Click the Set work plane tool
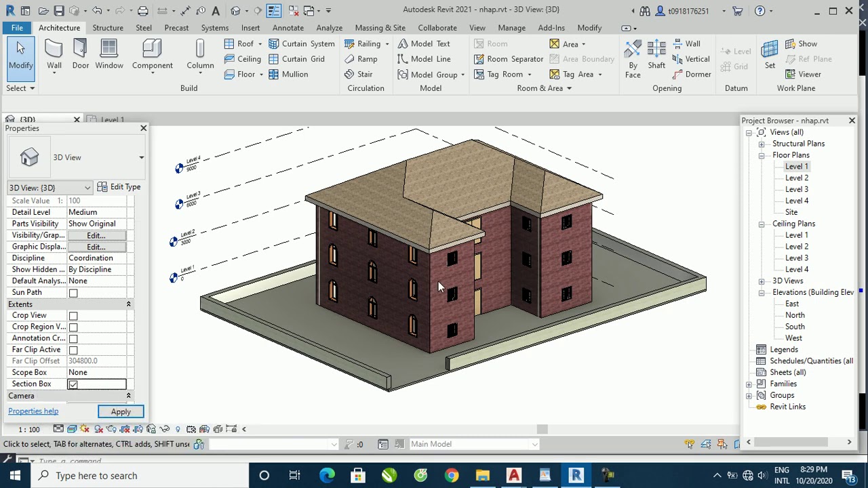 (770, 55)
